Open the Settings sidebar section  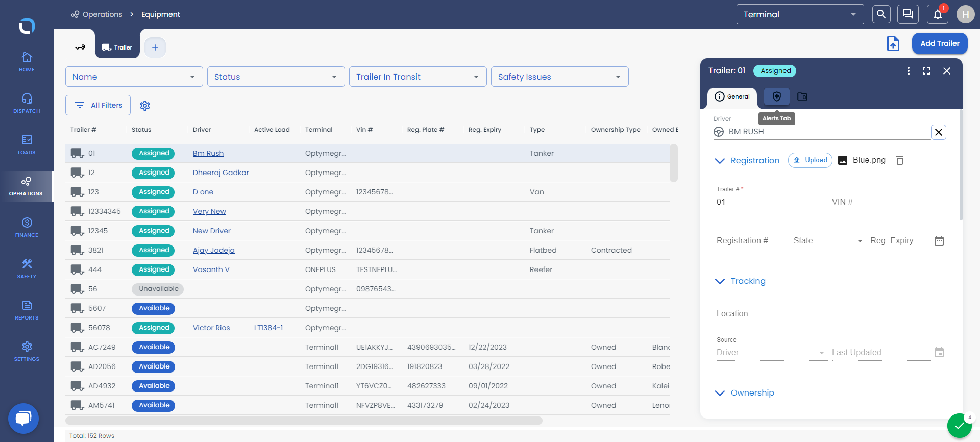tap(27, 351)
